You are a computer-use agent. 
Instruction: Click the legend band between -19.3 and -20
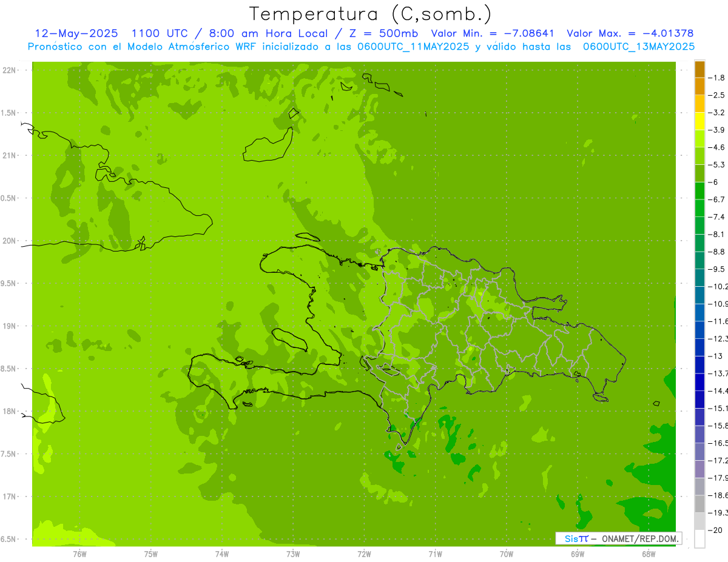pos(699,521)
